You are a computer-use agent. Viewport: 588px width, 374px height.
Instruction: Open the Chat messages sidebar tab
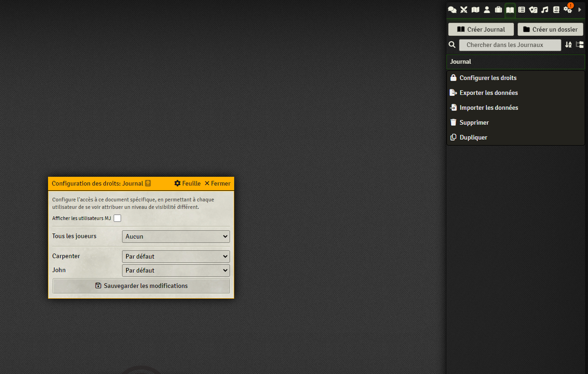coord(452,9)
